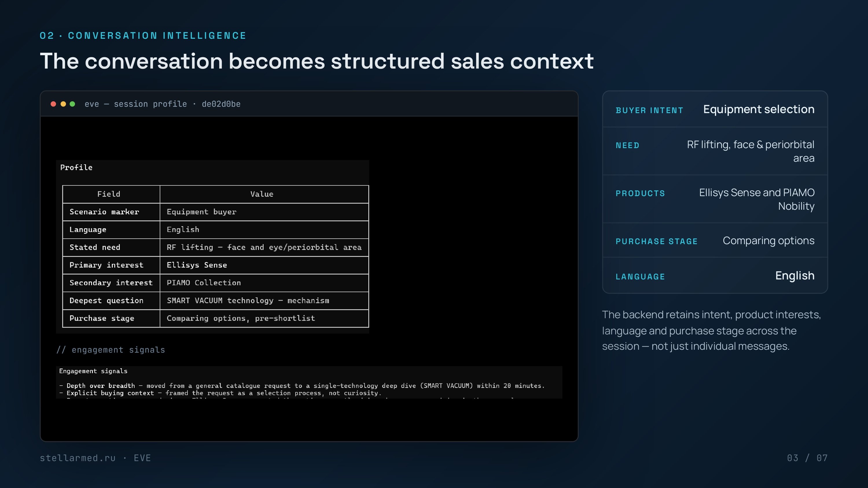Click the 'Engagement signals' heading in the terminal
This screenshot has height=488, width=868.
click(93, 371)
